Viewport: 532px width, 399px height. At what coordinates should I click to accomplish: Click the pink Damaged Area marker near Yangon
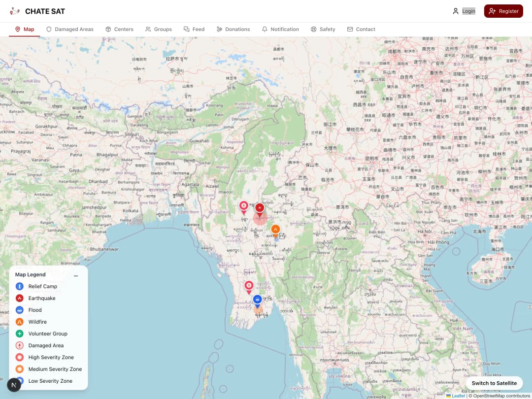pyautogui.click(x=249, y=285)
